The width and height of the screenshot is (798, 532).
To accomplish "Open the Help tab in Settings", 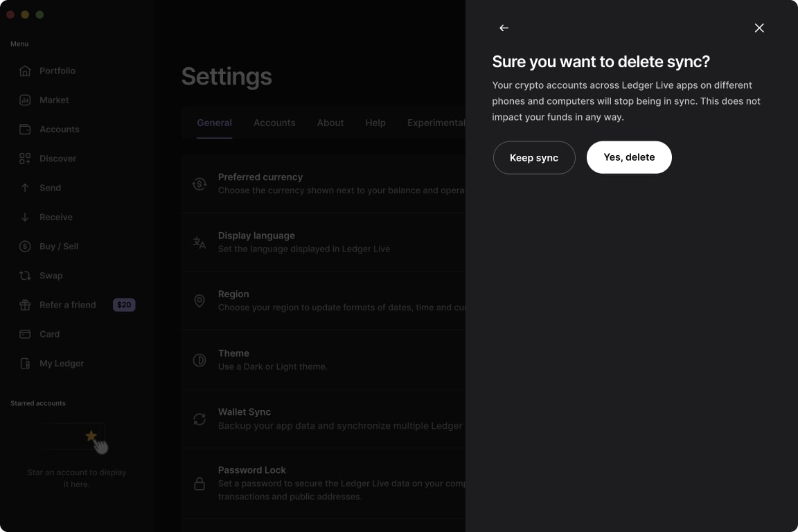I will 375,123.
